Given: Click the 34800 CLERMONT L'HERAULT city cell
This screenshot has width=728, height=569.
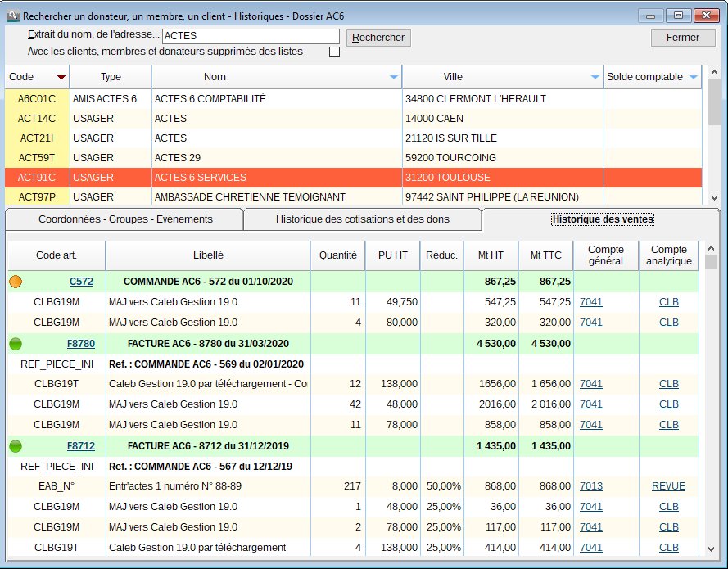Looking at the screenshot, I should pos(503,99).
